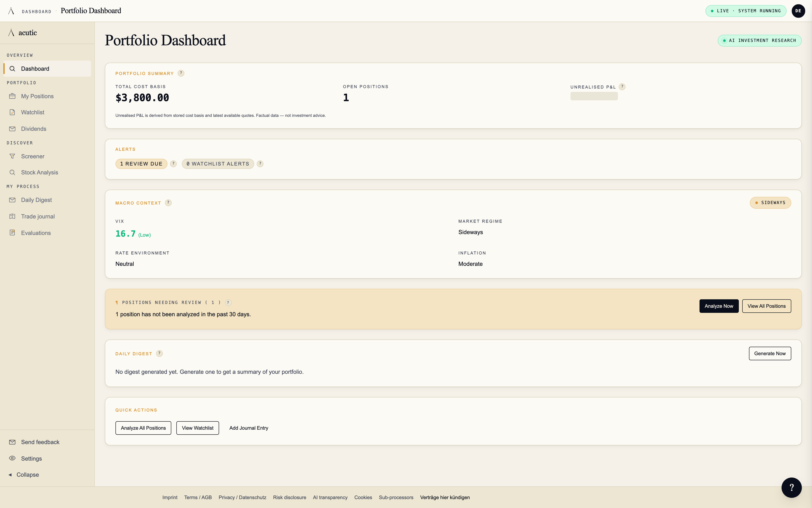812x508 pixels.
Task: Open Terms / AGB footer link
Action: coord(198,497)
